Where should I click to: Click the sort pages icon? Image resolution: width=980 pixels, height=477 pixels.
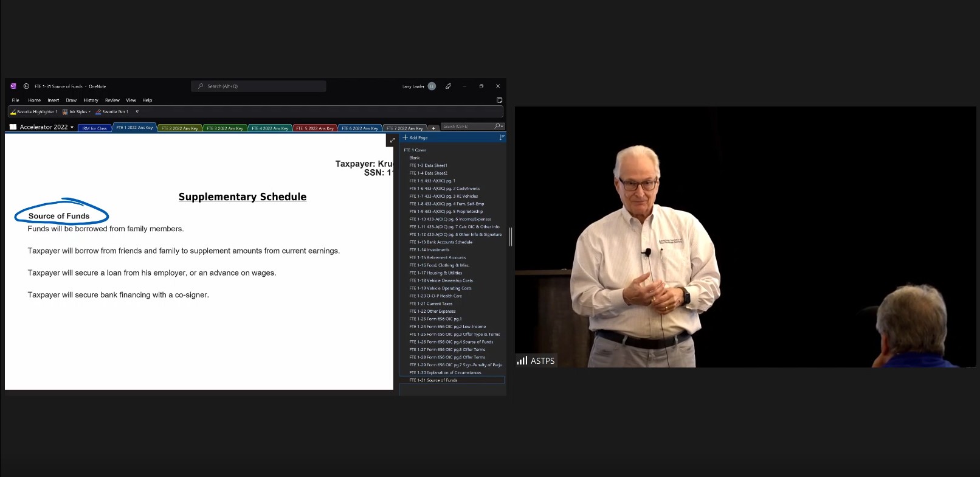click(502, 138)
